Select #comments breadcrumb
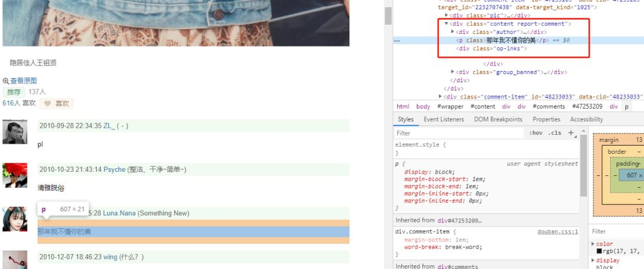644x269 pixels. [x=549, y=106]
